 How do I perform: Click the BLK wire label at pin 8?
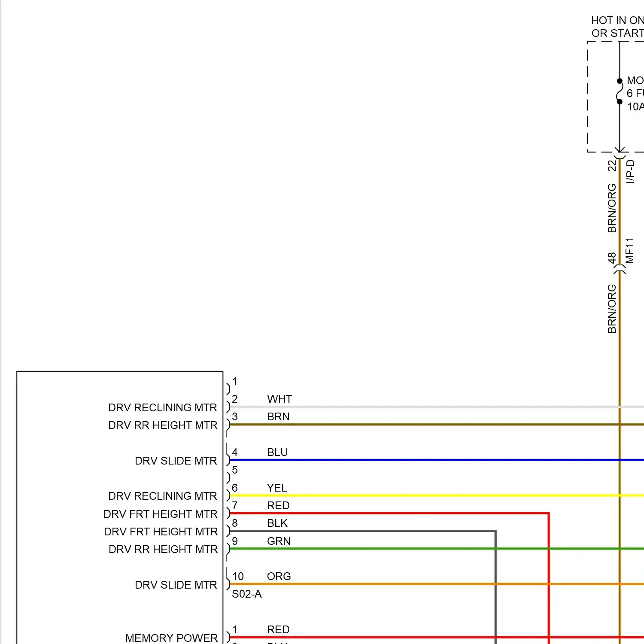[277, 523]
